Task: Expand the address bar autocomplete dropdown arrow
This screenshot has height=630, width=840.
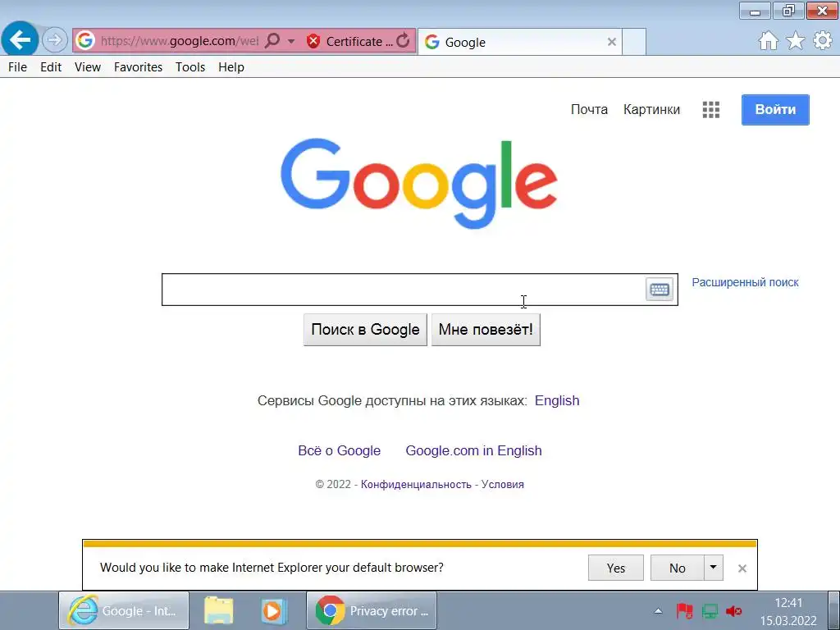Action: point(291,41)
